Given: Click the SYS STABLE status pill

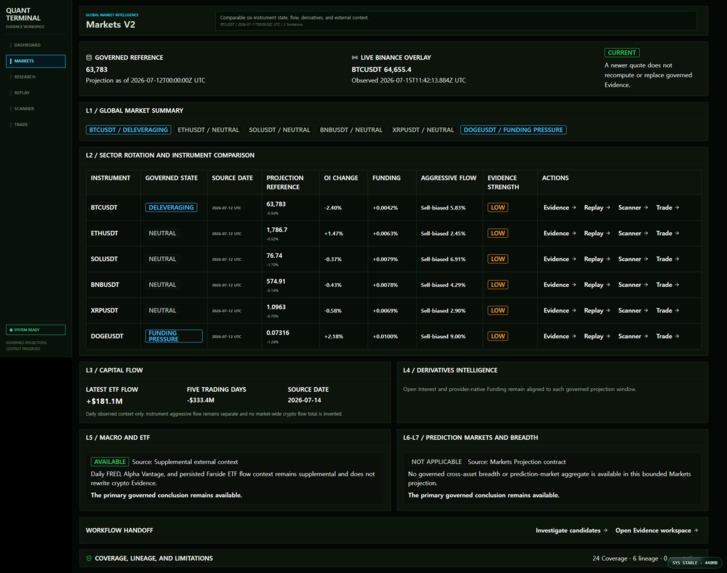Looking at the screenshot, I should [695, 563].
